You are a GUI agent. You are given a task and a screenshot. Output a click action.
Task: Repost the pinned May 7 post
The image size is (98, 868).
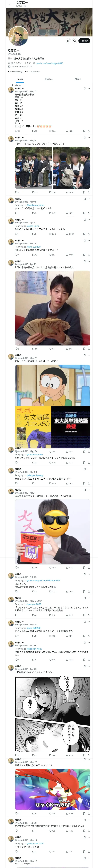click(34, 131)
